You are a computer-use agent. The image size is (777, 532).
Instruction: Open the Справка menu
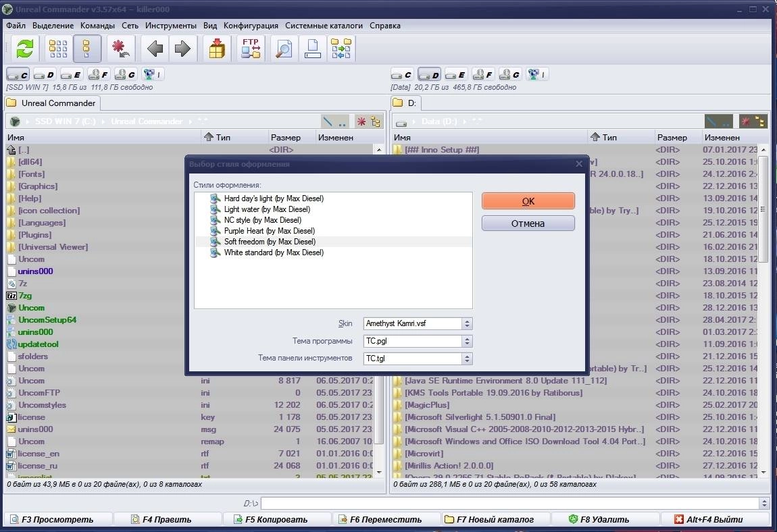pos(385,25)
